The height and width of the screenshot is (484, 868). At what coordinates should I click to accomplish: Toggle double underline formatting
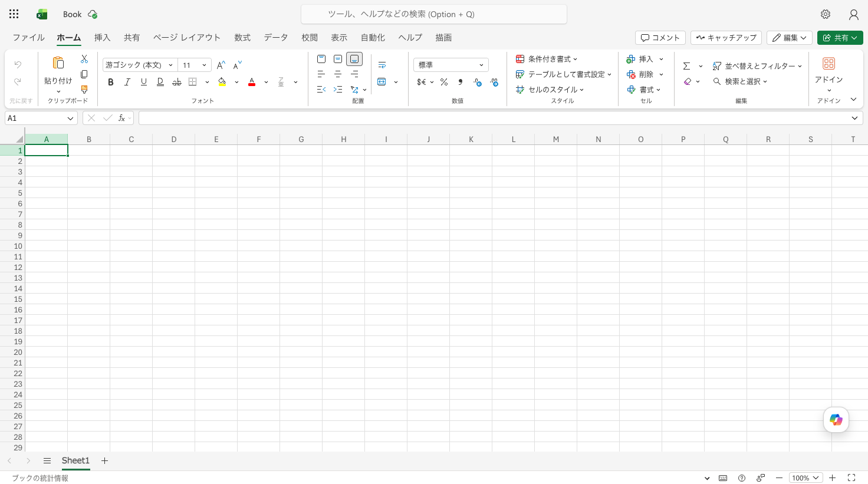click(160, 82)
